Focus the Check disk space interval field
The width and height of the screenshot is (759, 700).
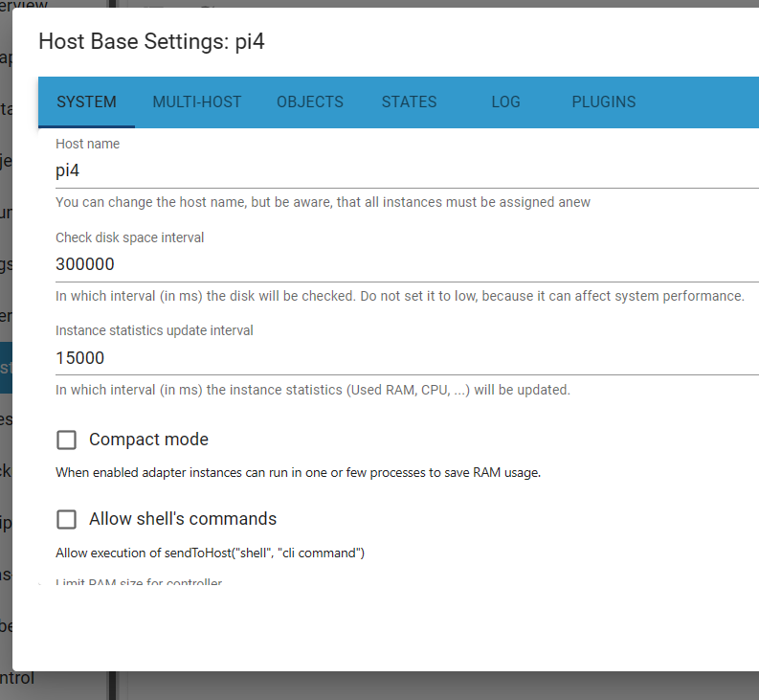[x=402, y=264]
